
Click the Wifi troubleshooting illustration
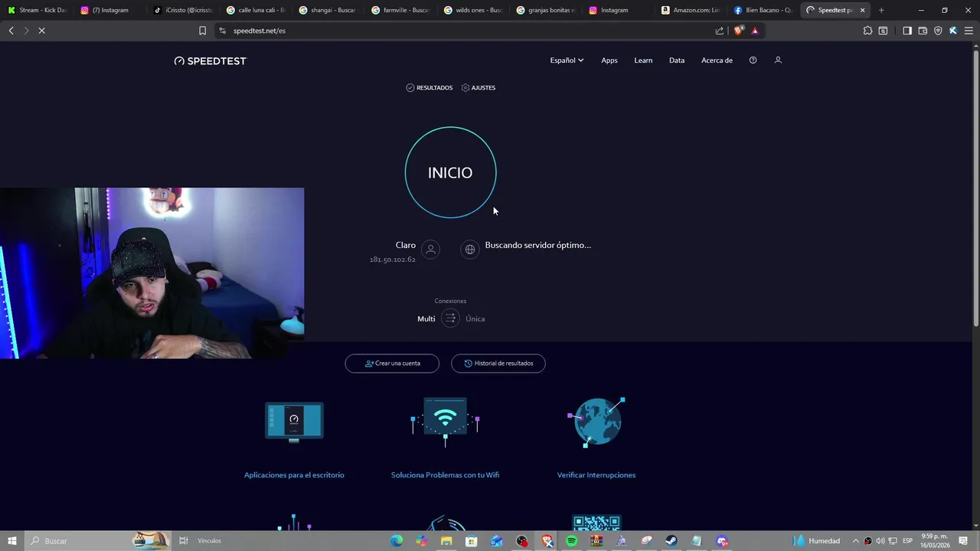click(x=445, y=422)
